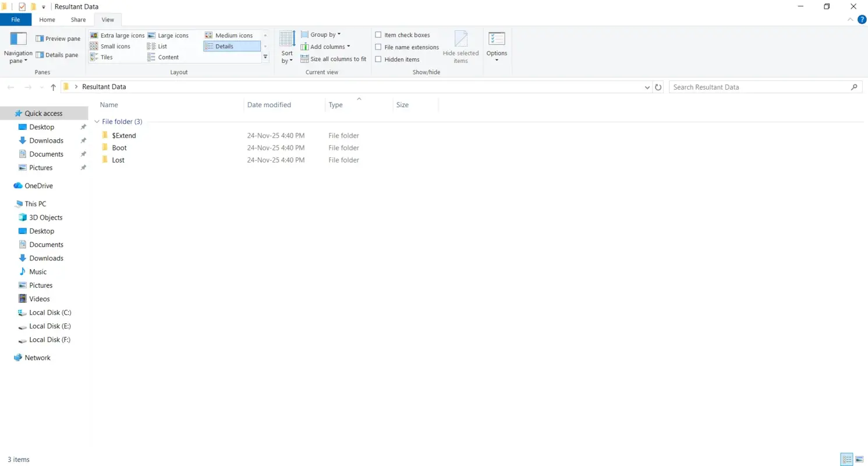Open the File menu

15,19
